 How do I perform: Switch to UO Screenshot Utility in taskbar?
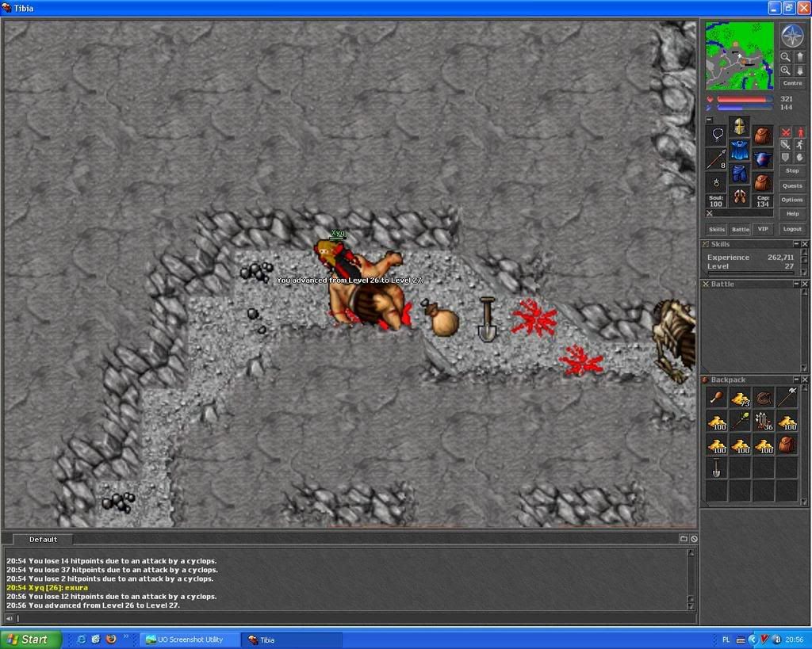(190, 639)
